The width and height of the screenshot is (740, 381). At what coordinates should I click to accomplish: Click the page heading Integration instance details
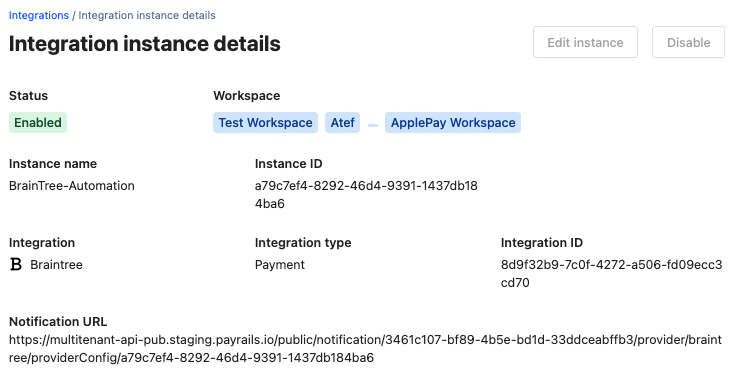[144, 44]
